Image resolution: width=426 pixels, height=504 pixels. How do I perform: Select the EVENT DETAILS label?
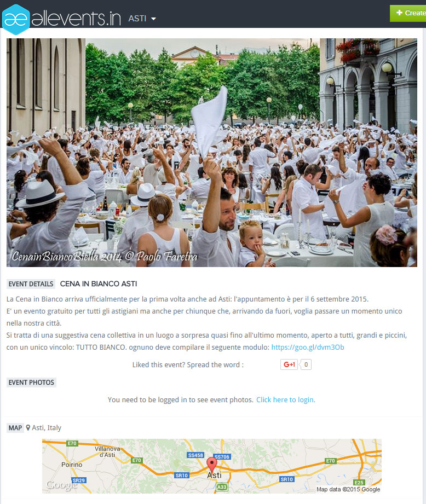point(31,284)
